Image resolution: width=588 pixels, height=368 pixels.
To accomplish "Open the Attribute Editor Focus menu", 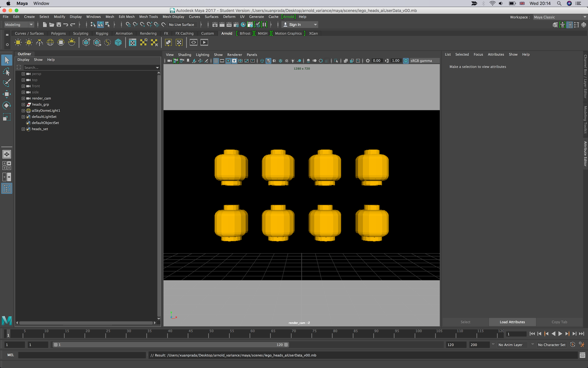I will pyautogui.click(x=478, y=54).
